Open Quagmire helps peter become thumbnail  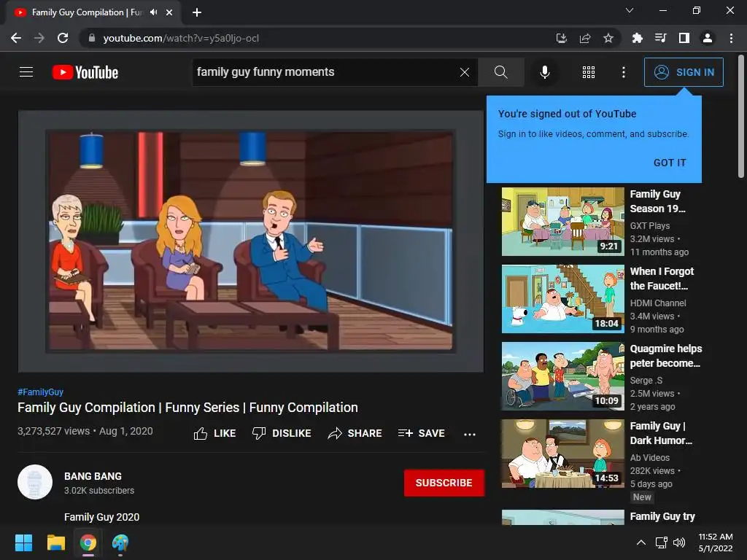pyautogui.click(x=562, y=376)
